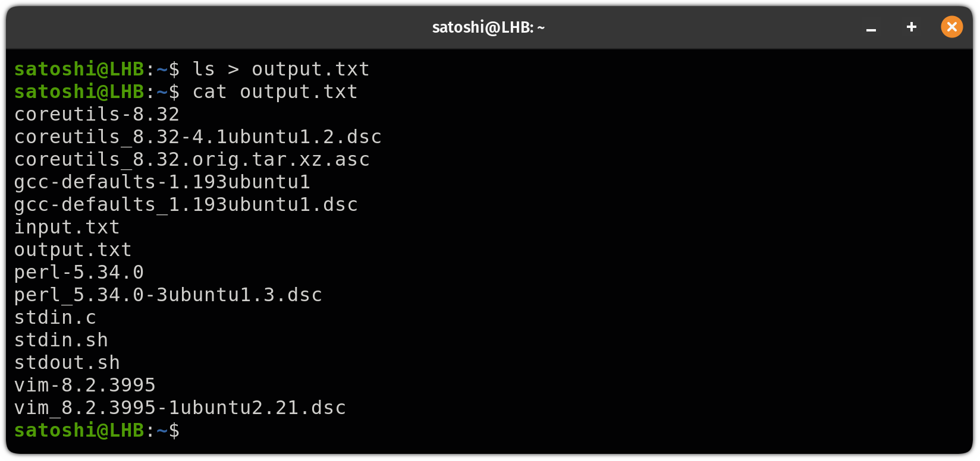Viewport: 980px width, 461px height.
Task: Maximize the terminal using the plus icon
Action: pyautogui.click(x=911, y=27)
